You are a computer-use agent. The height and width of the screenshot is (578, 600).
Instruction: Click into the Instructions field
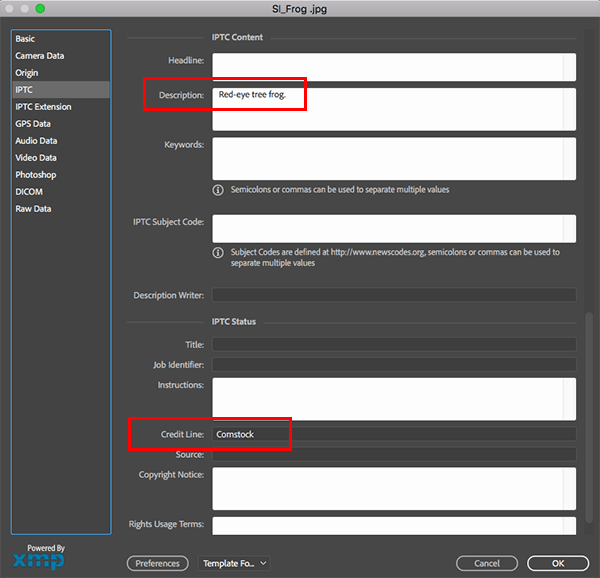click(x=394, y=399)
